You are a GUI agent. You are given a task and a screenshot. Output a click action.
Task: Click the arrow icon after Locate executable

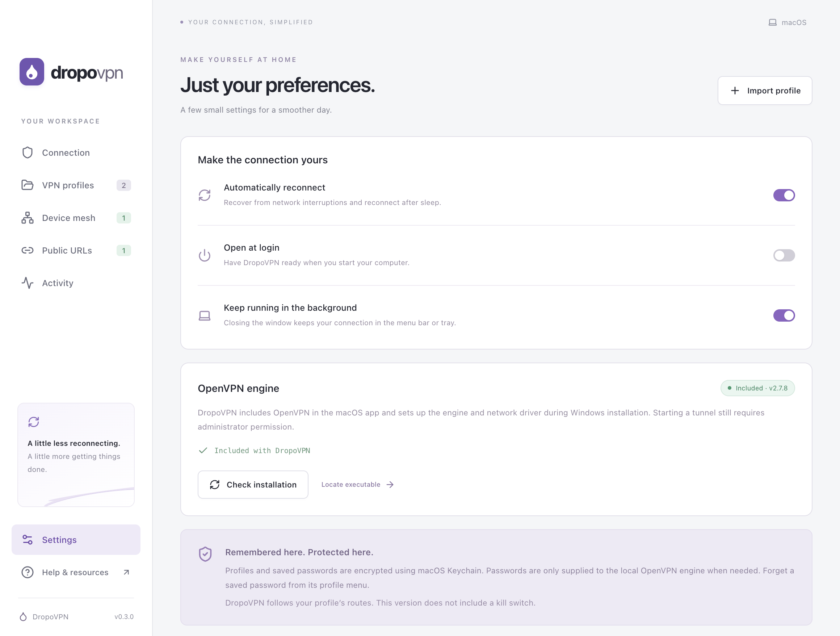click(x=390, y=484)
